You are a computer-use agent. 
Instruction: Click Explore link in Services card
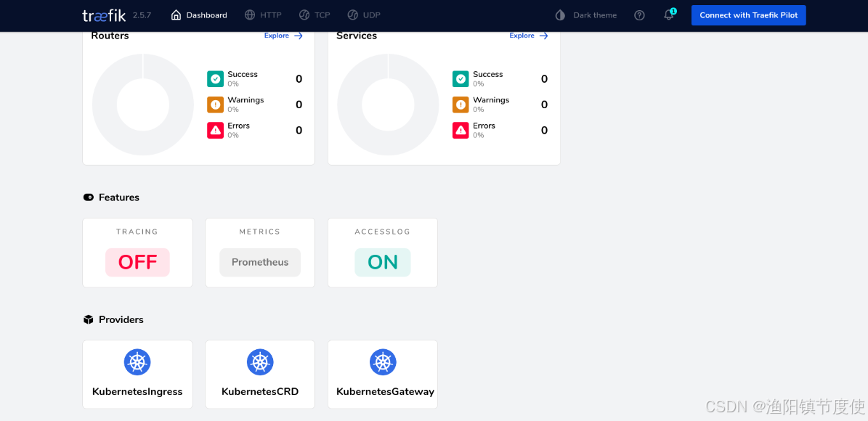(529, 36)
